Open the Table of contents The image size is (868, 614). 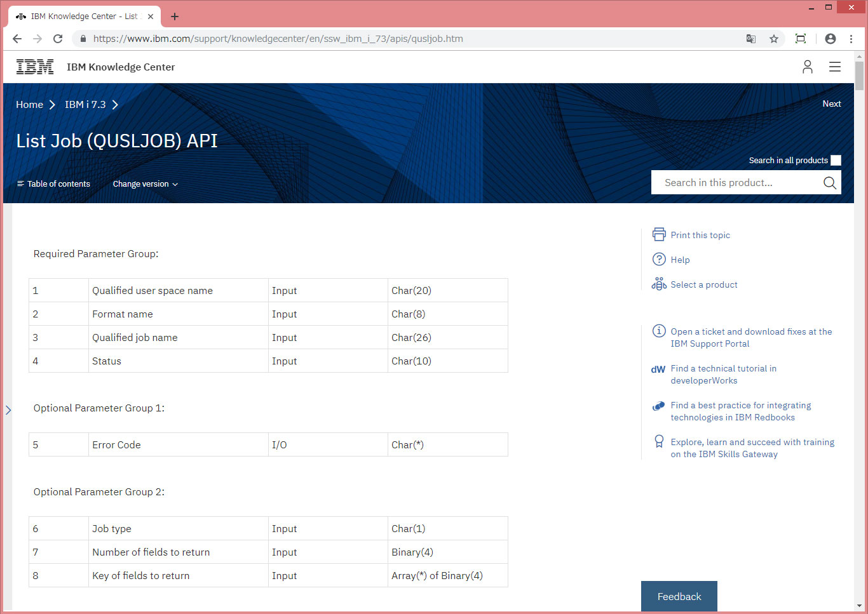coord(53,184)
